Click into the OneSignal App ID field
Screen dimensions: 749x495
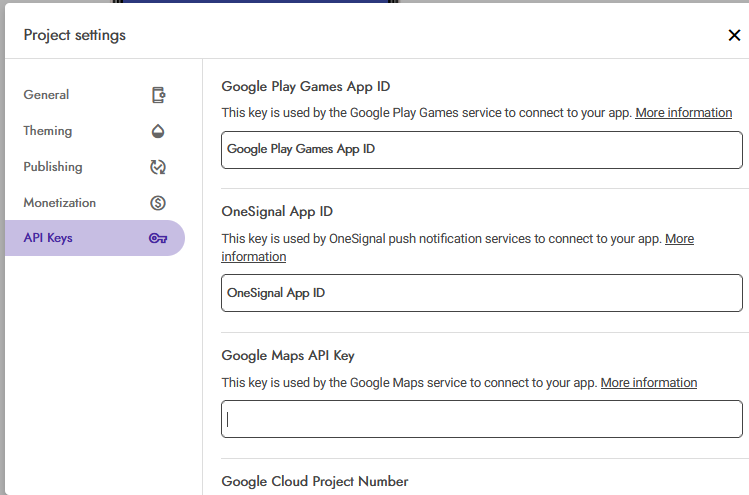(481, 294)
